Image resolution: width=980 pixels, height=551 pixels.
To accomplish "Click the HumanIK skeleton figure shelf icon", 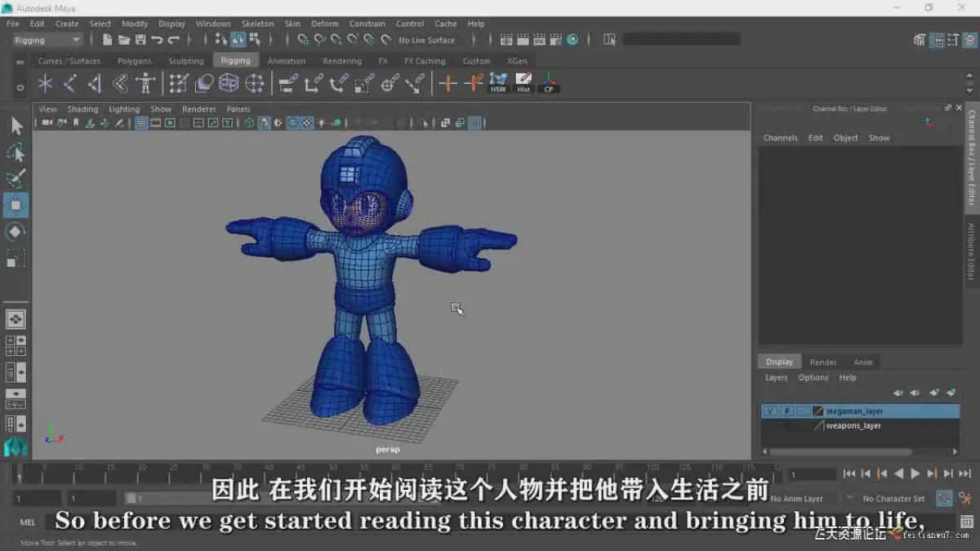I will [145, 83].
